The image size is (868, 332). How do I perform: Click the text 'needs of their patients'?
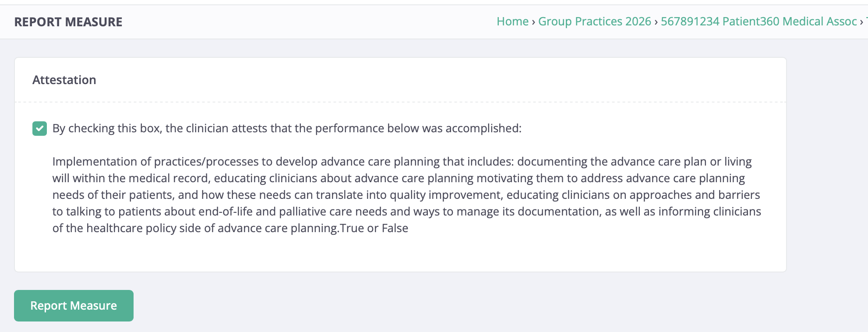tap(113, 195)
